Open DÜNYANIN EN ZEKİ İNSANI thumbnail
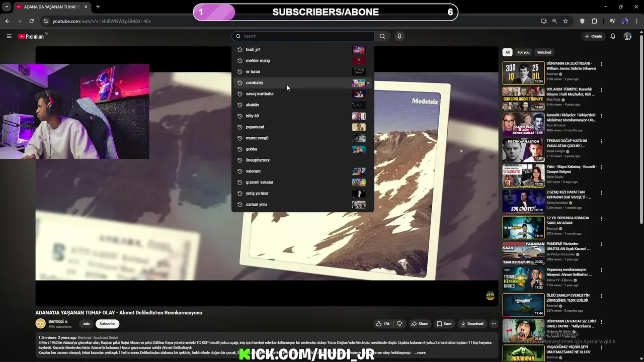The image size is (644, 362). (x=523, y=72)
